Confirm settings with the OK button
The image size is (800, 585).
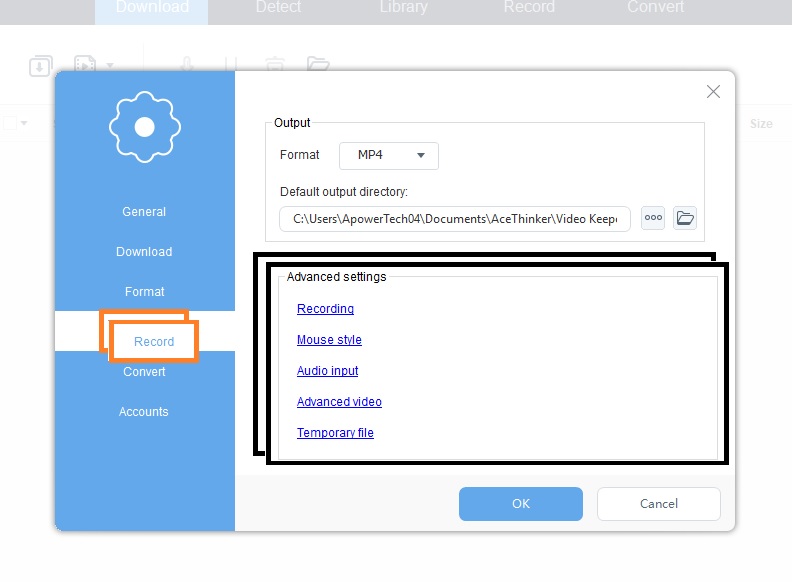click(520, 504)
